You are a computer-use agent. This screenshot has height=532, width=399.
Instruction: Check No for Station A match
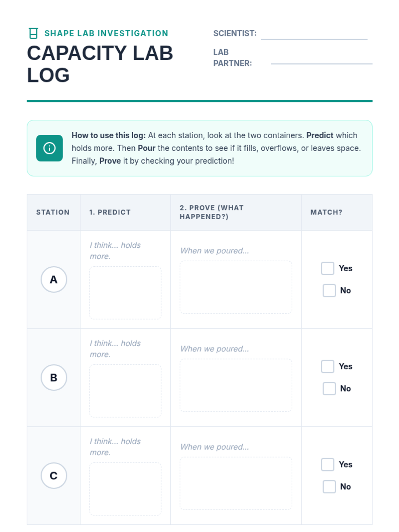pyautogui.click(x=329, y=290)
